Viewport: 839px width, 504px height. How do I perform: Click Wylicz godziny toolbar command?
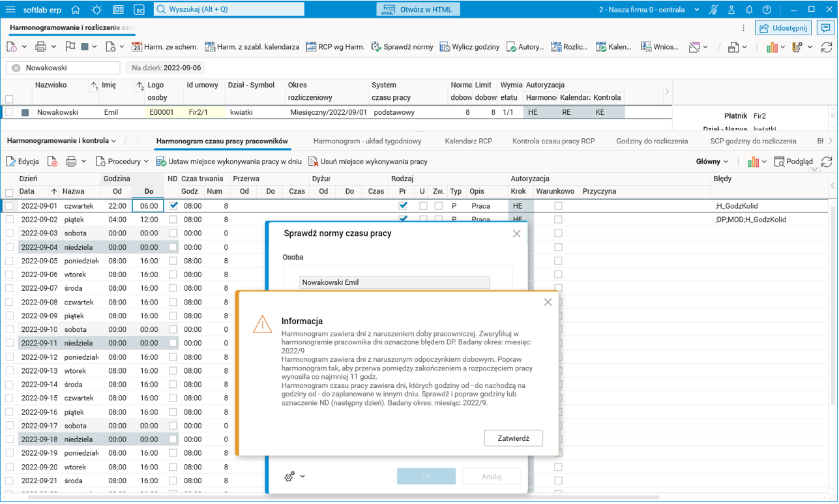point(469,47)
